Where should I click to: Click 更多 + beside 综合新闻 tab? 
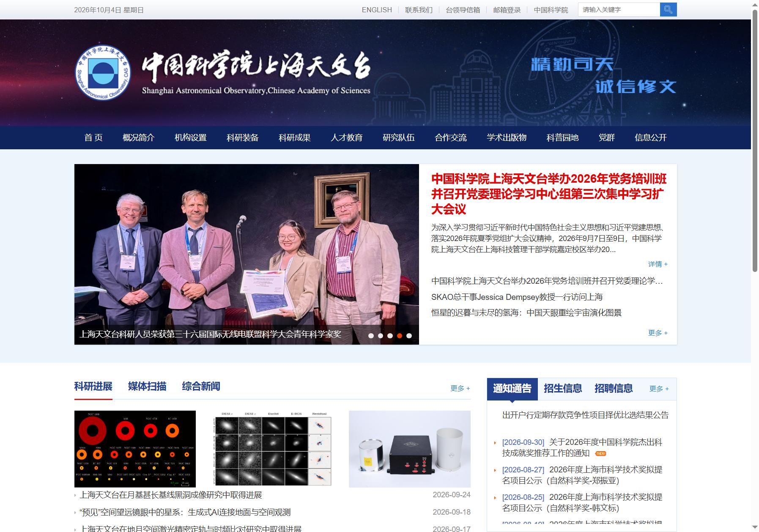coord(460,388)
